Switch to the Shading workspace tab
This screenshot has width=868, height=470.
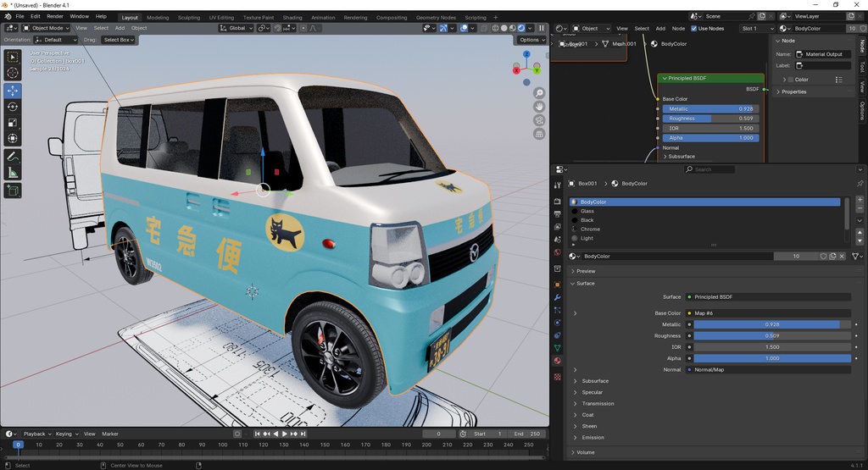(292, 17)
